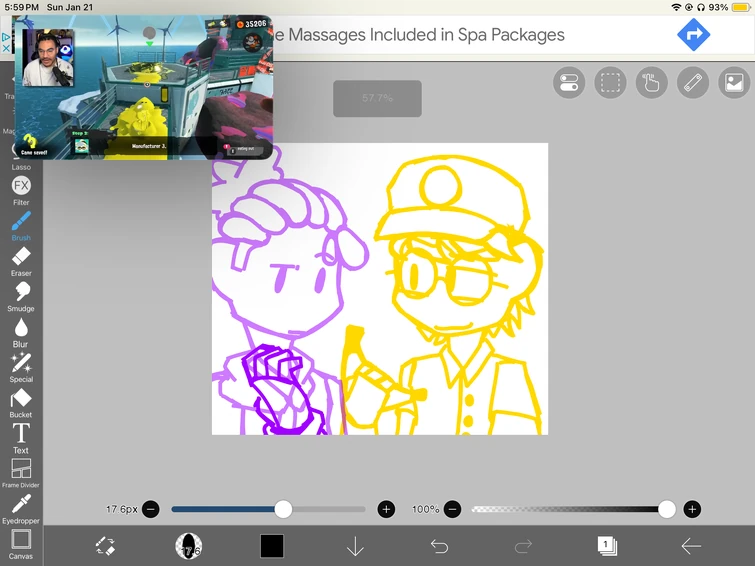Open the Canvas menu
The width and height of the screenshot is (755, 566).
(x=21, y=544)
